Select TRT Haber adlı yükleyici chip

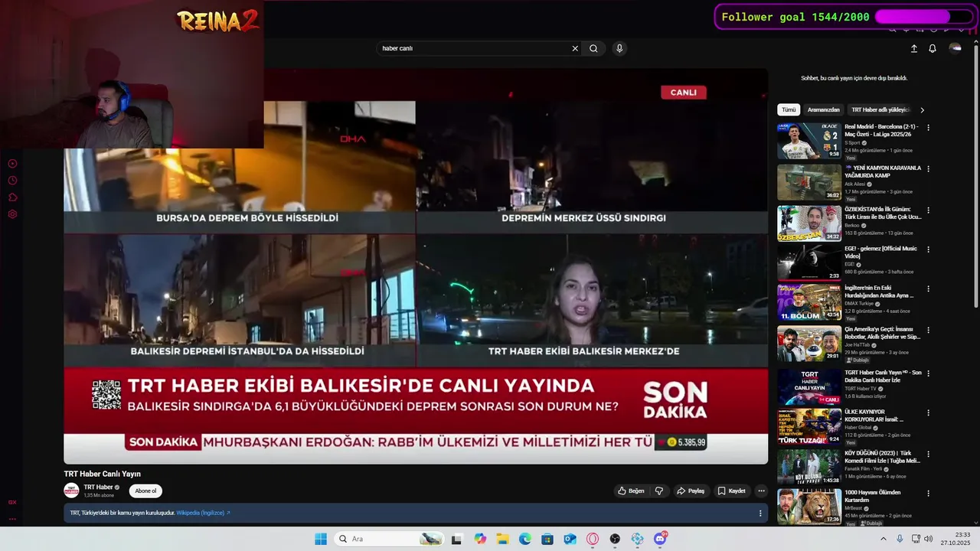[880, 109]
